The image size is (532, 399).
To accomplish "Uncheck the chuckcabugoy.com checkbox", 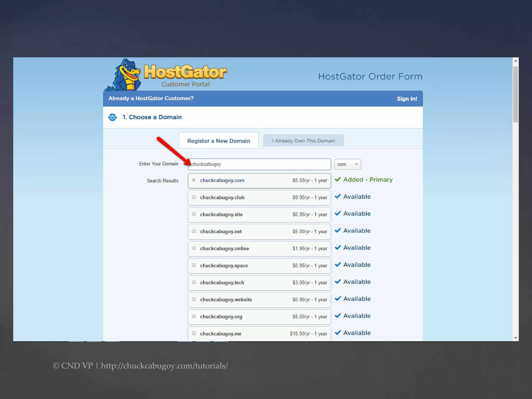I will pyautogui.click(x=194, y=180).
